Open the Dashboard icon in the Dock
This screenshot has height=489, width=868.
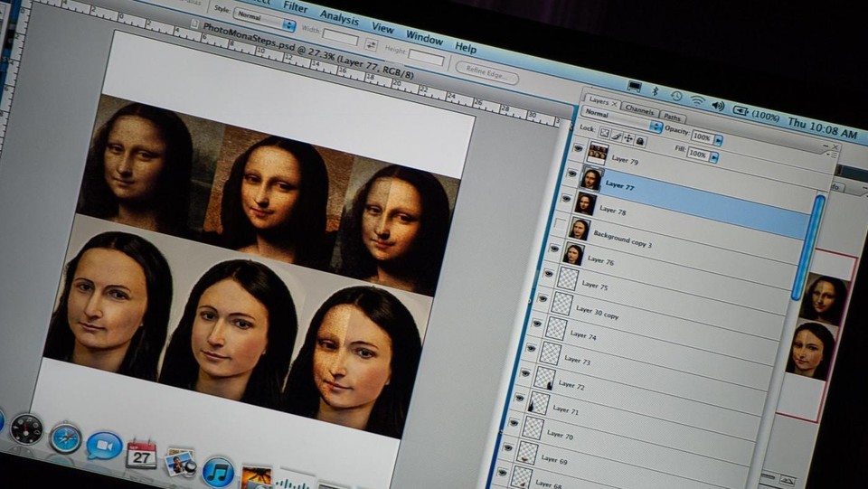[x=25, y=428]
